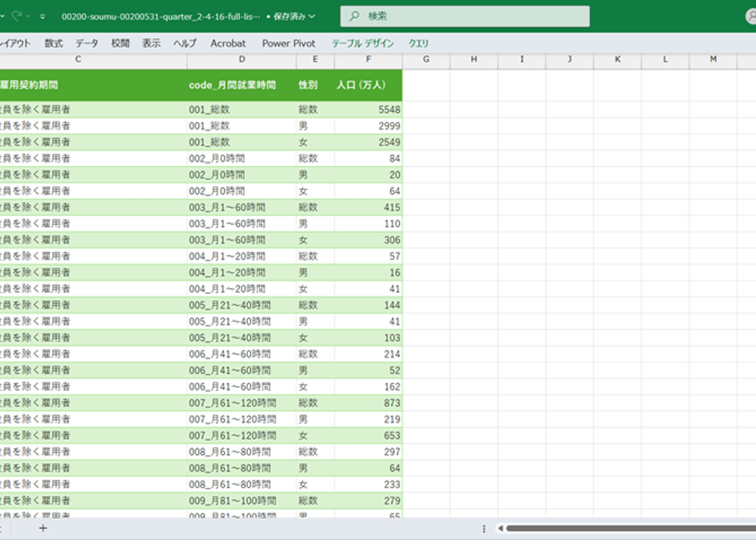The image size is (756, 540).
Task: Select column E header
Action: pos(315,59)
